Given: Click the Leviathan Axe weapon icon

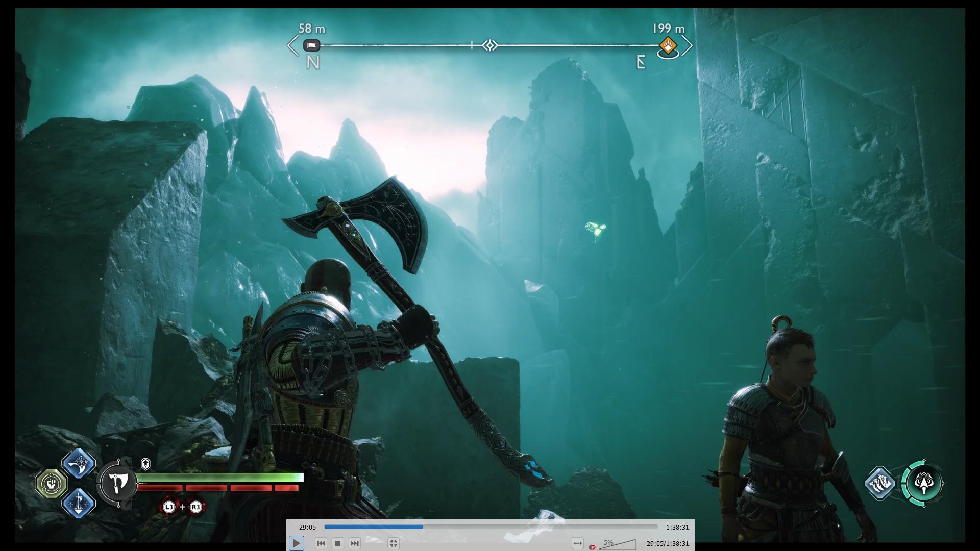Looking at the screenshot, I should (118, 483).
